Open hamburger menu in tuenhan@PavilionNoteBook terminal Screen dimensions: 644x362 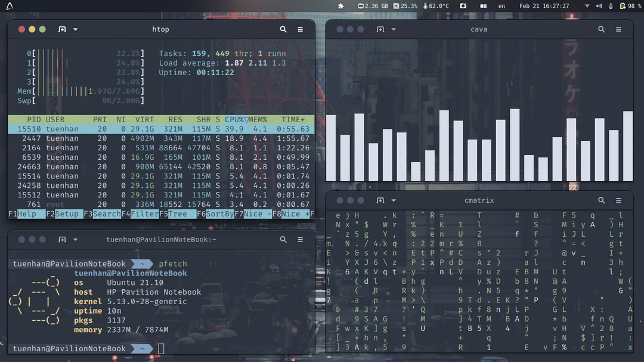(300, 239)
